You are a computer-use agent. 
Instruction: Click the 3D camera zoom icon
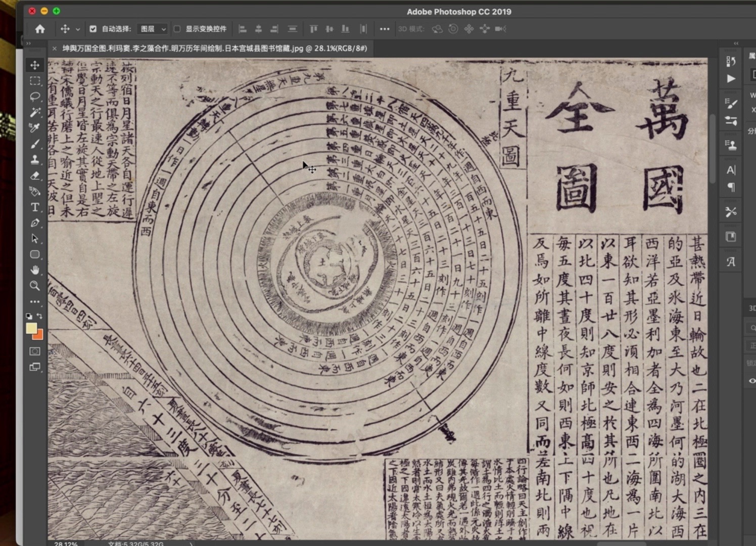[501, 29]
